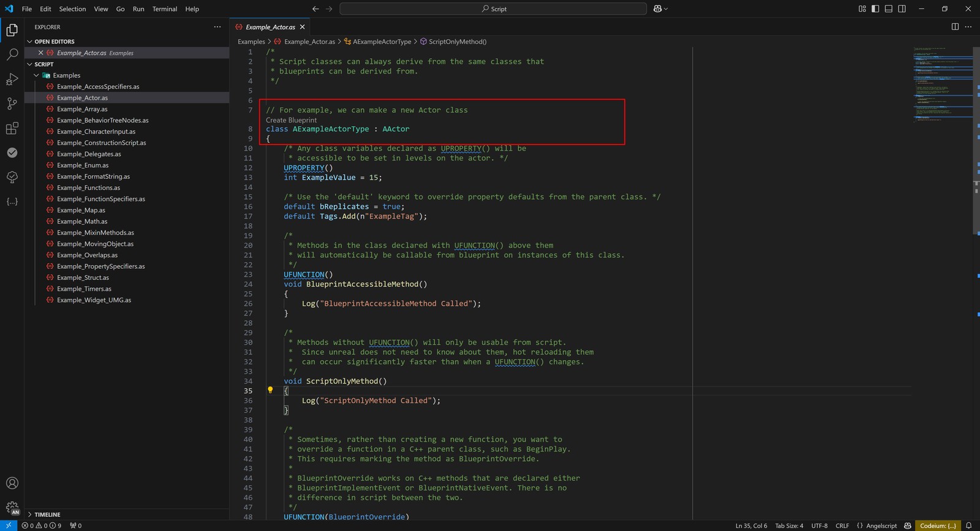The height and width of the screenshot is (531, 980).
Task: Click the CRLF line ending indicator
Action: click(842, 525)
